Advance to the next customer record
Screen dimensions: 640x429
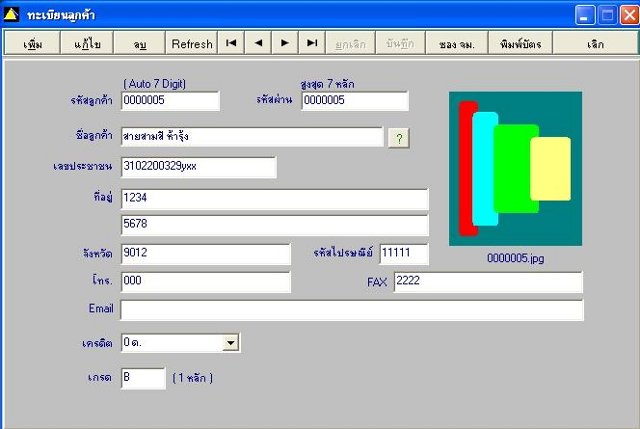[285, 43]
